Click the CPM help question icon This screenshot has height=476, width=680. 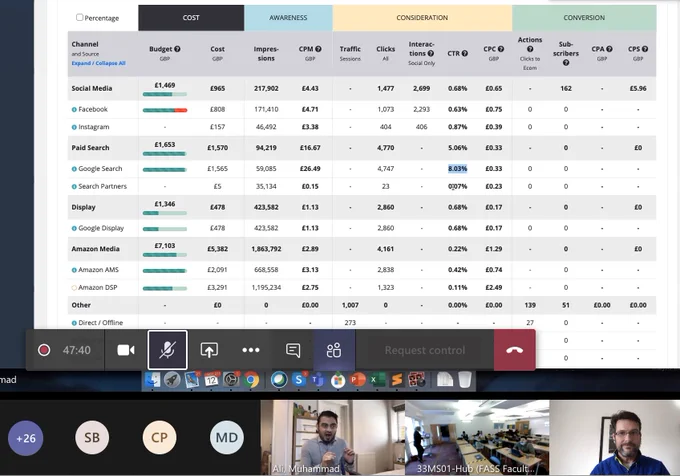[x=318, y=49]
